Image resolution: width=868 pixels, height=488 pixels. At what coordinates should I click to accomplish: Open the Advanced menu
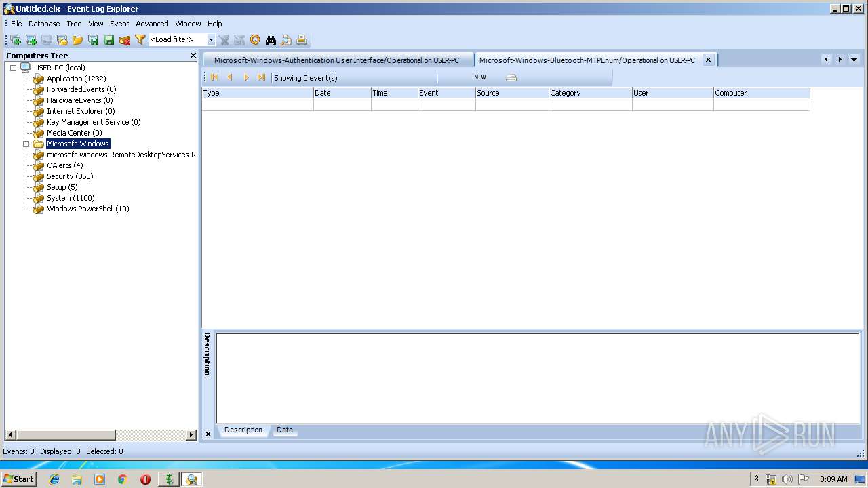tap(152, 24)
